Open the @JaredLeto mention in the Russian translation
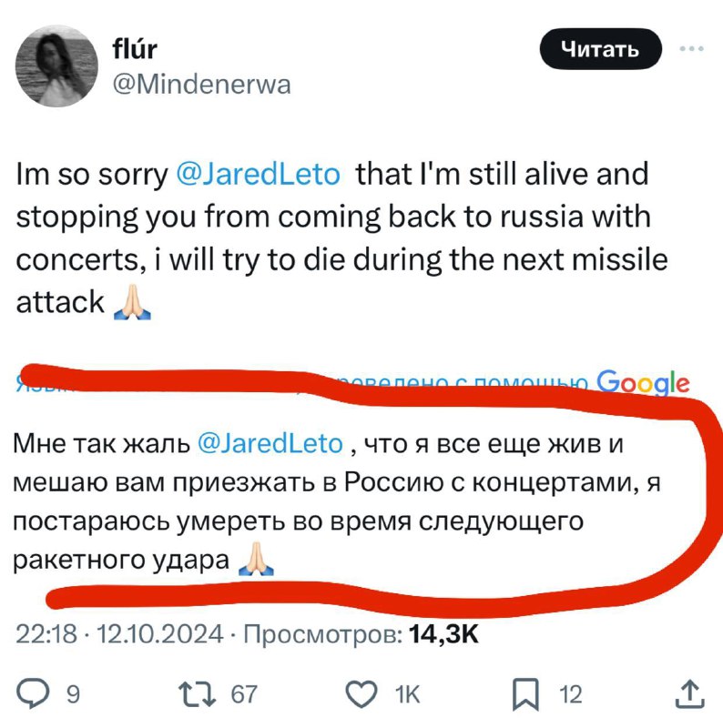Image resolution: width=723 pixels, height=728 pixels. point(270,443)
